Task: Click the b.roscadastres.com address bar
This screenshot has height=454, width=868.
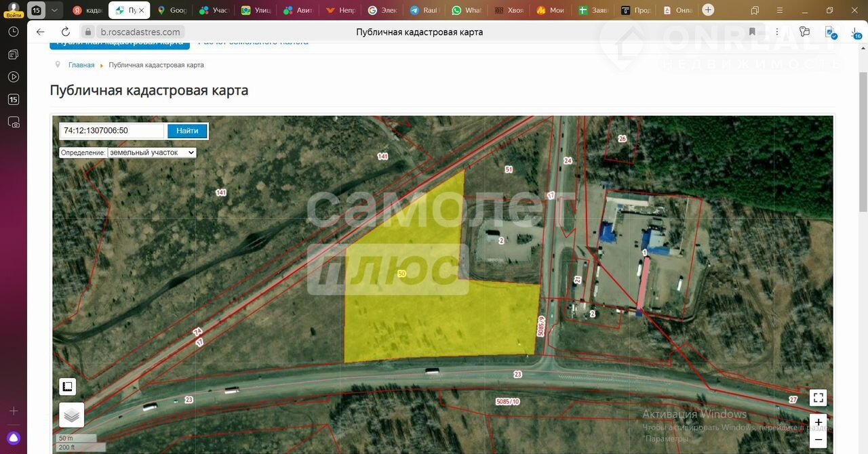Action: 140,32
